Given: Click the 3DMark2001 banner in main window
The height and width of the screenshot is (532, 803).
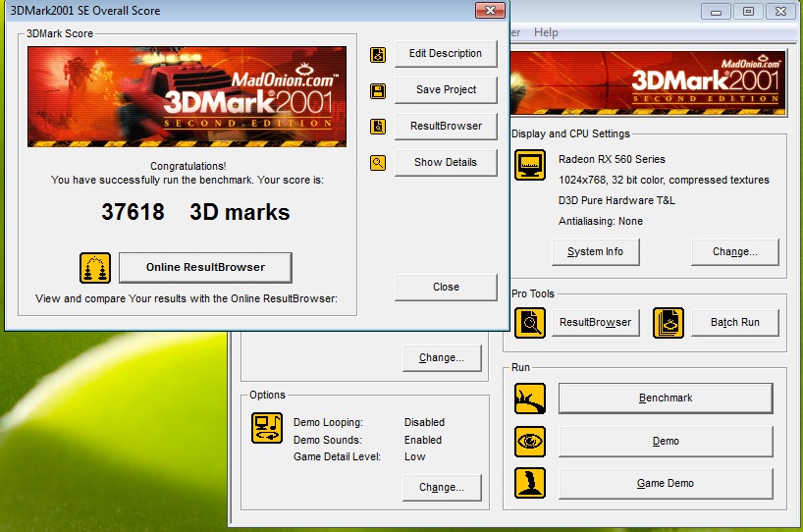Looking at the screenshot, I should pyautogui.click(x=648, y=82).
